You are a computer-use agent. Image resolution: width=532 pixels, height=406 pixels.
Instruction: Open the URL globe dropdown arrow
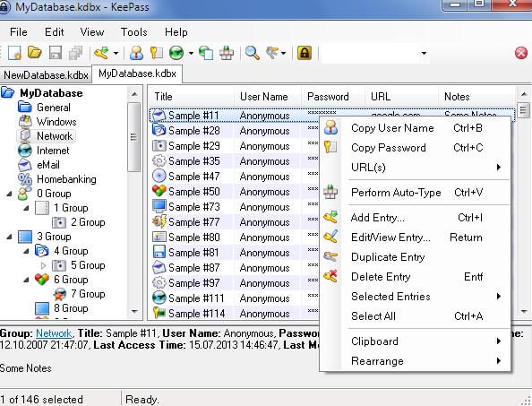tap(191, 53)
